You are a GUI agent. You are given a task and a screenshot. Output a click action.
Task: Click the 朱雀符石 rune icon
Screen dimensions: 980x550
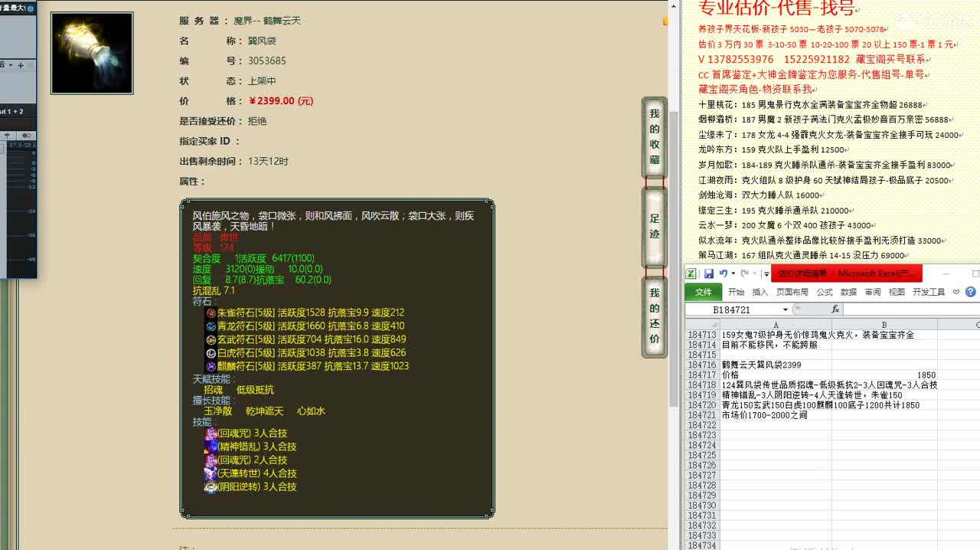[211, 313]
